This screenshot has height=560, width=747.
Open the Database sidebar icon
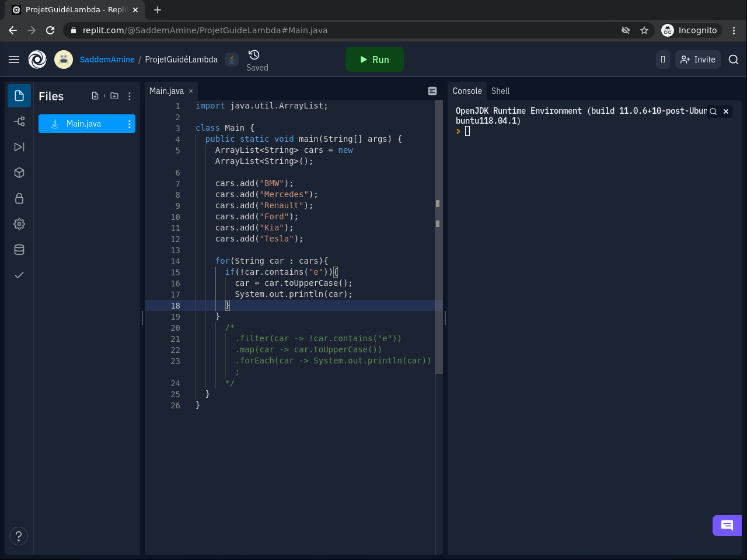pyautogui.click(x=19, y=250)
